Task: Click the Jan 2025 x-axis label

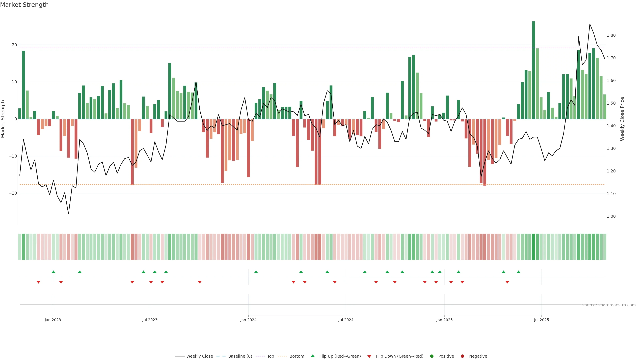Action: pyautogui.click(x=444, y=320)
